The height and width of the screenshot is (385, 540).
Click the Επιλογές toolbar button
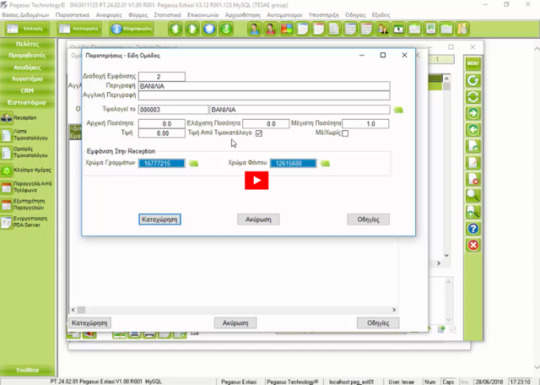click(27, 29)
